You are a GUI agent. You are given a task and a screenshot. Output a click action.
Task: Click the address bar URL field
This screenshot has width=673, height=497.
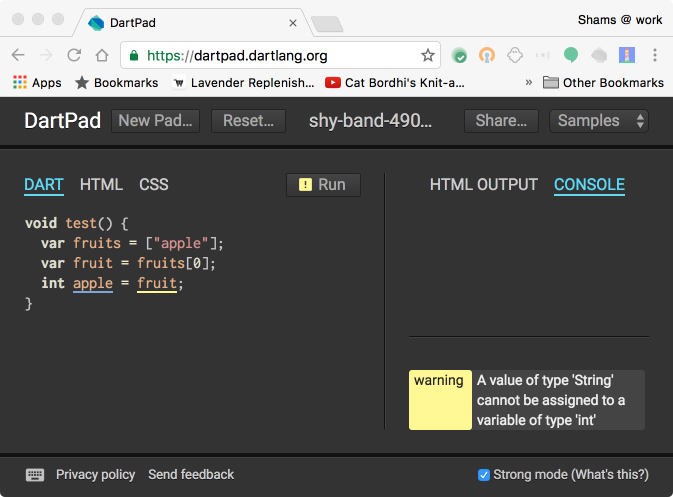click(270, 56)
